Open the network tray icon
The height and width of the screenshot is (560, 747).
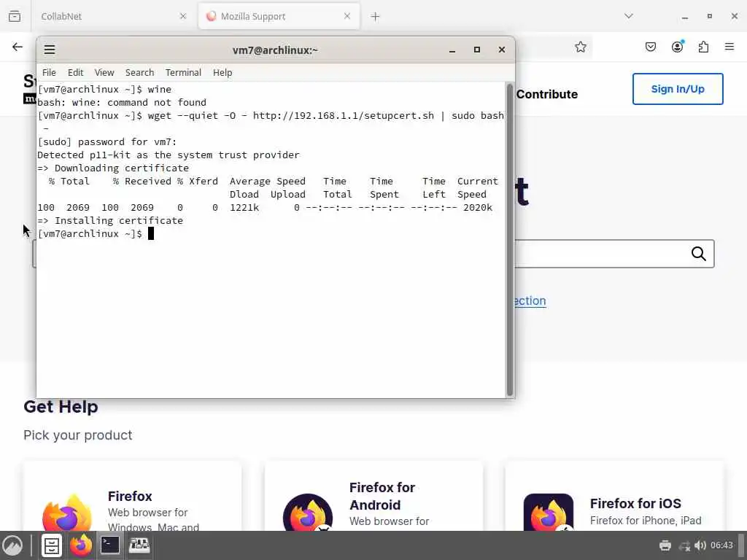(x=684, y=545)
